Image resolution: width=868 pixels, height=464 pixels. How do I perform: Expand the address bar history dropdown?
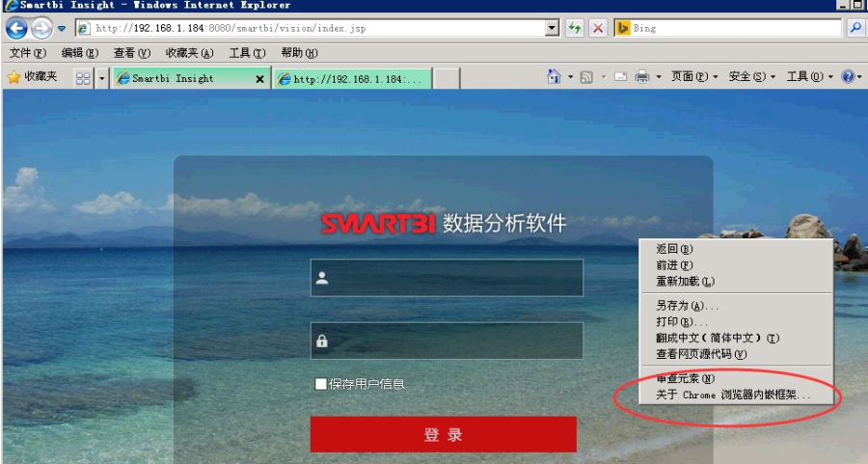[x=552, y=28]
